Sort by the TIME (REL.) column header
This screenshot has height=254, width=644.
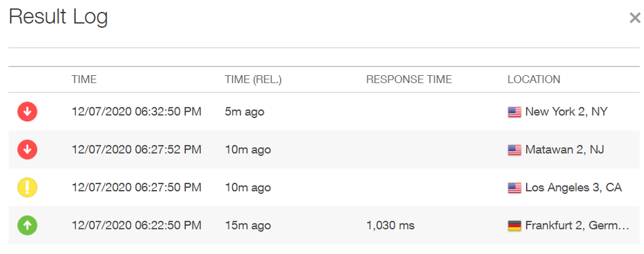253,79
